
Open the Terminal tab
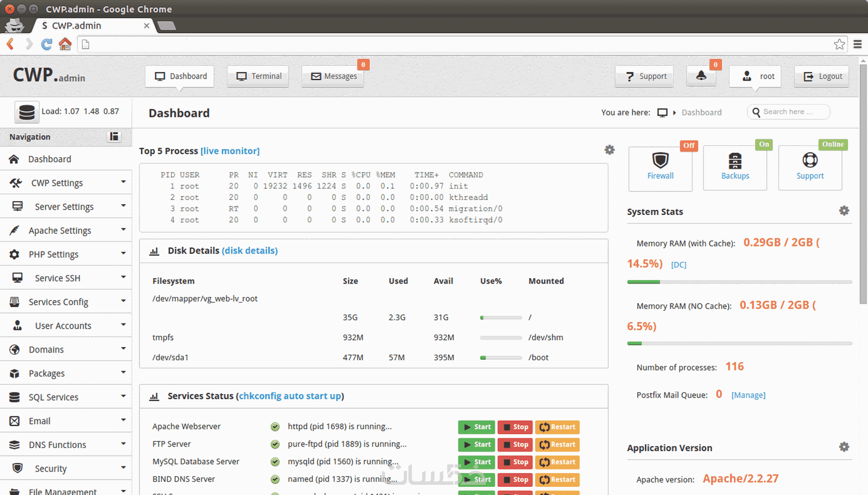(258, 76)
